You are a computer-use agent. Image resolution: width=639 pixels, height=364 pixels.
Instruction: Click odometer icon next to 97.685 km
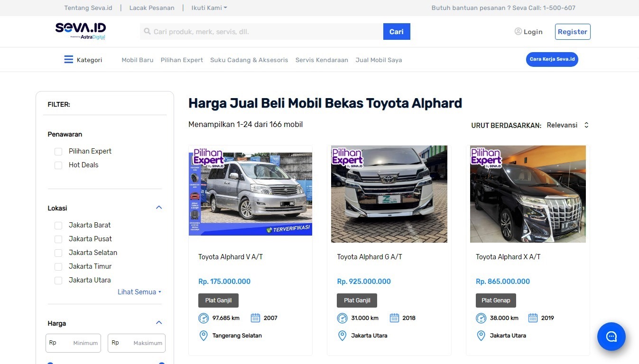pos(203,318)
